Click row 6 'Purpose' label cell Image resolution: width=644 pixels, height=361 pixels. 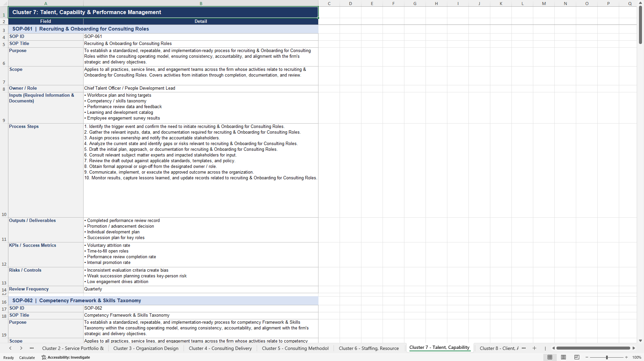[46, 57]
